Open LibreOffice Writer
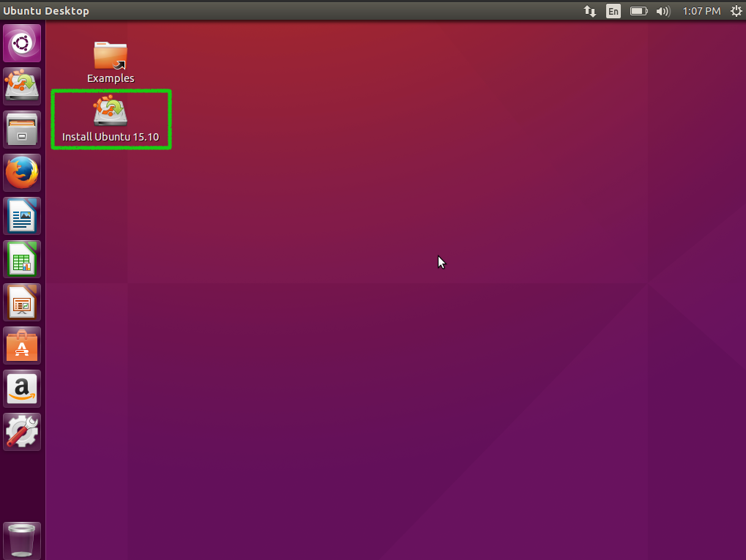The image size is (746, 560). coord(22,216)
